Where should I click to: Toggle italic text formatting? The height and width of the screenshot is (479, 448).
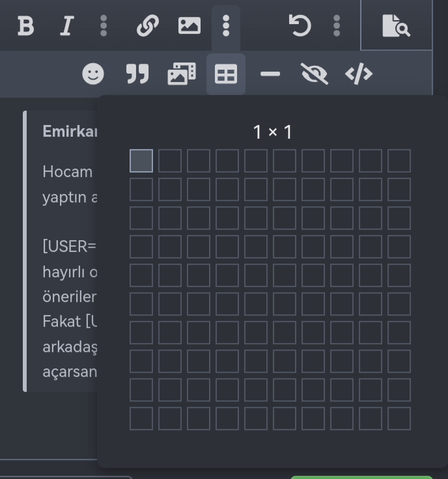click(66, 26)
